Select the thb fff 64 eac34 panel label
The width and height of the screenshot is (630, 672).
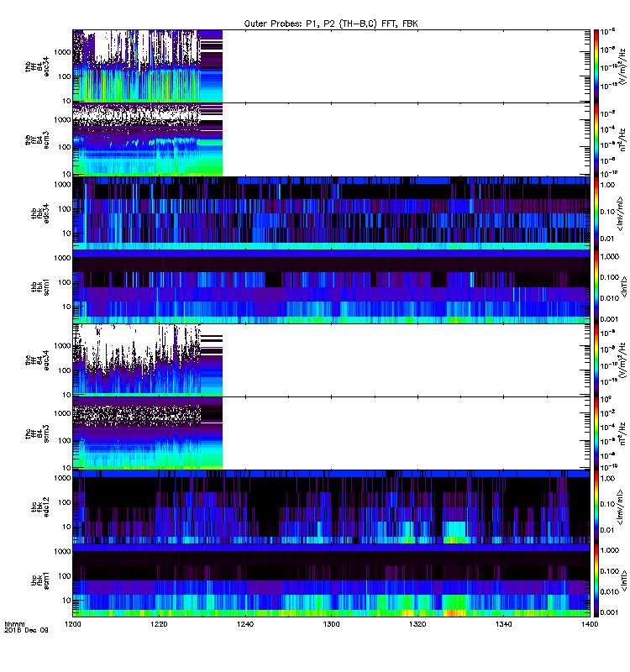click(37, 66)
